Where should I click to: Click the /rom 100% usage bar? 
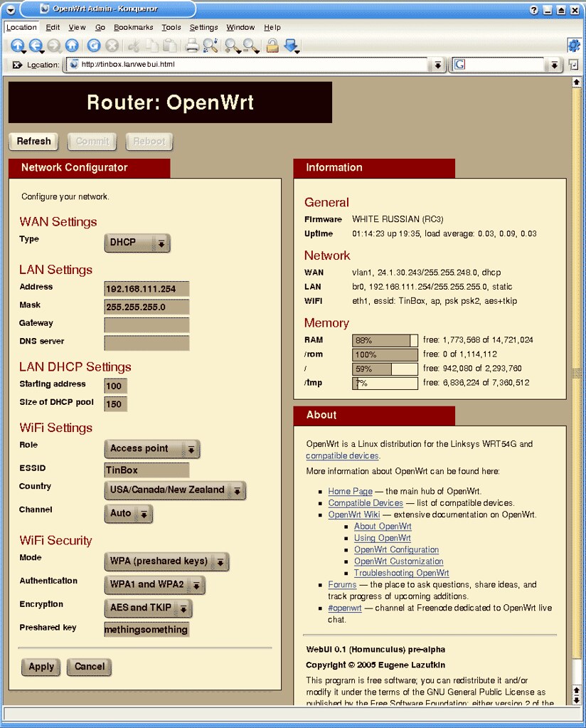[385, 354]
